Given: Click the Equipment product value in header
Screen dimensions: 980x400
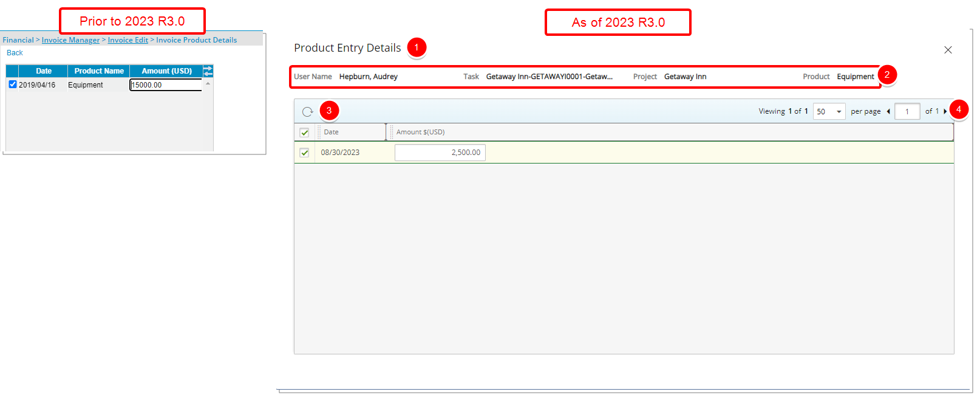Looking at the screenshot, I should click(856, 77).
